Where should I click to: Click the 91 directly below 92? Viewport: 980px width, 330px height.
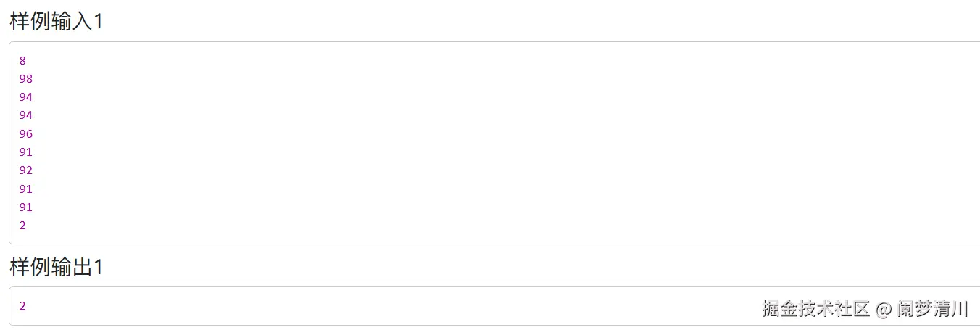26,189
